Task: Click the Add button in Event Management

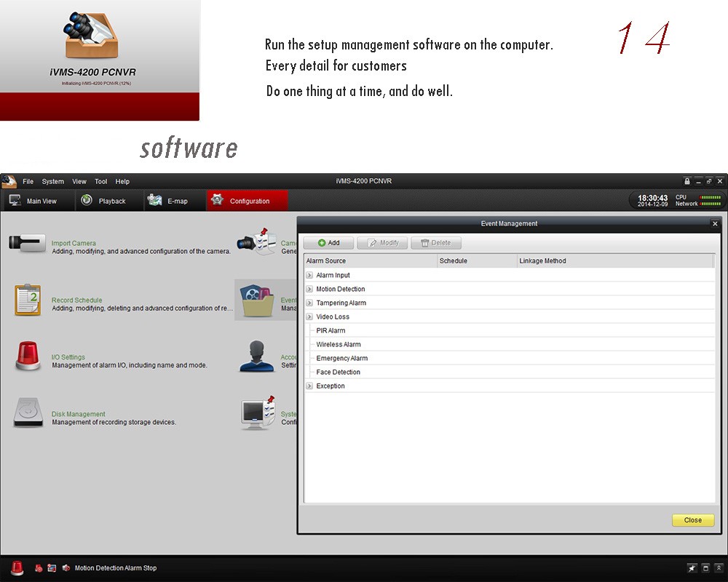Action: click(x=328, y=243)
